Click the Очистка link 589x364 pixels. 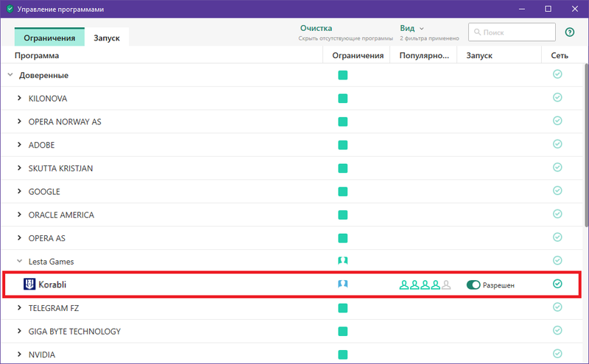pos(316,28)
